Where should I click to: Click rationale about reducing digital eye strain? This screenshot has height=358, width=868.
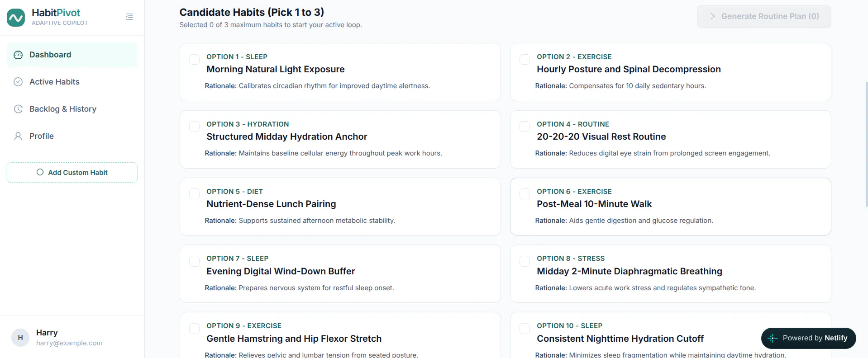653,153
